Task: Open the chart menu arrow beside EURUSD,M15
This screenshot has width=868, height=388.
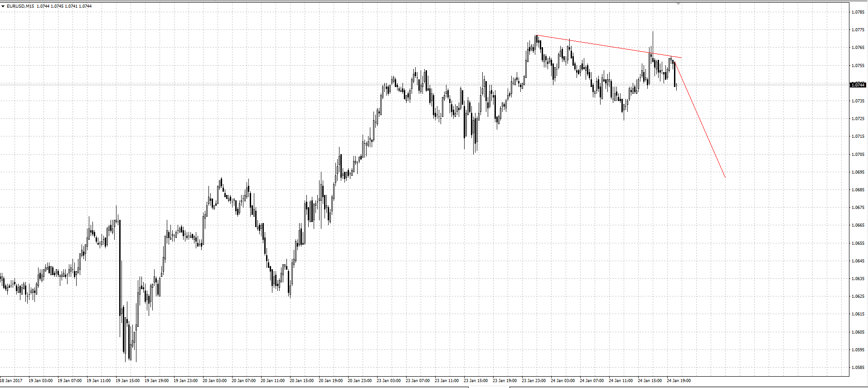Action: pyautogui.click(x=3, y=6)
